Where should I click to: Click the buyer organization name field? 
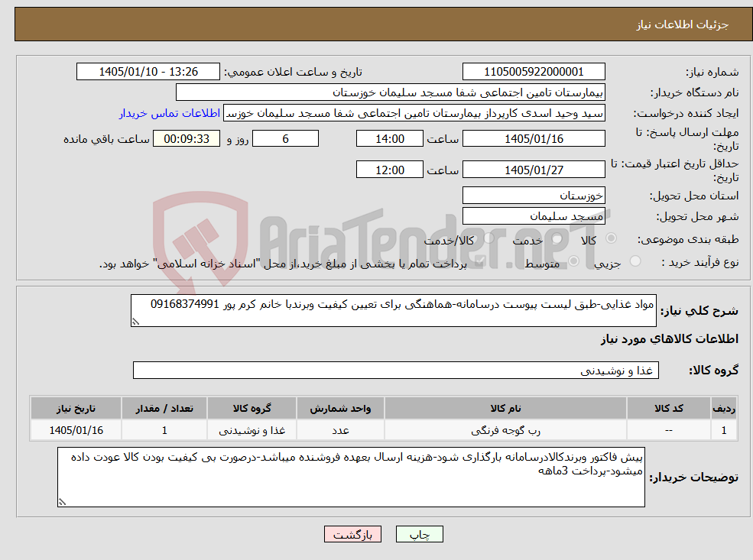coord(390,92)
